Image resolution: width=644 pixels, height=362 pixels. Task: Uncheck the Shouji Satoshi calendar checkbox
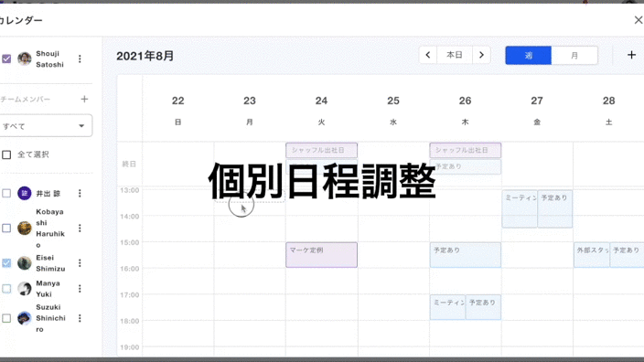click(6, 59)
